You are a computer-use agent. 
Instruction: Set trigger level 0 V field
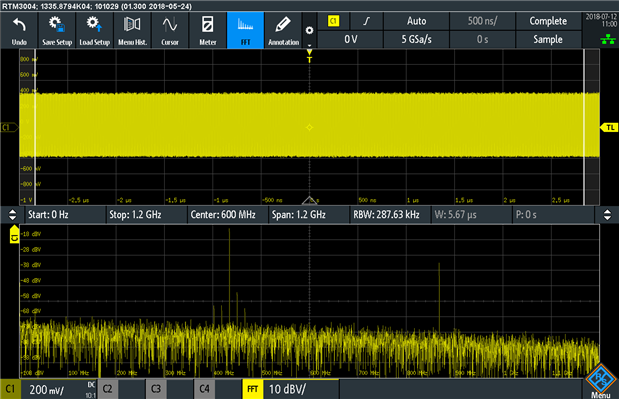(351, 39)
